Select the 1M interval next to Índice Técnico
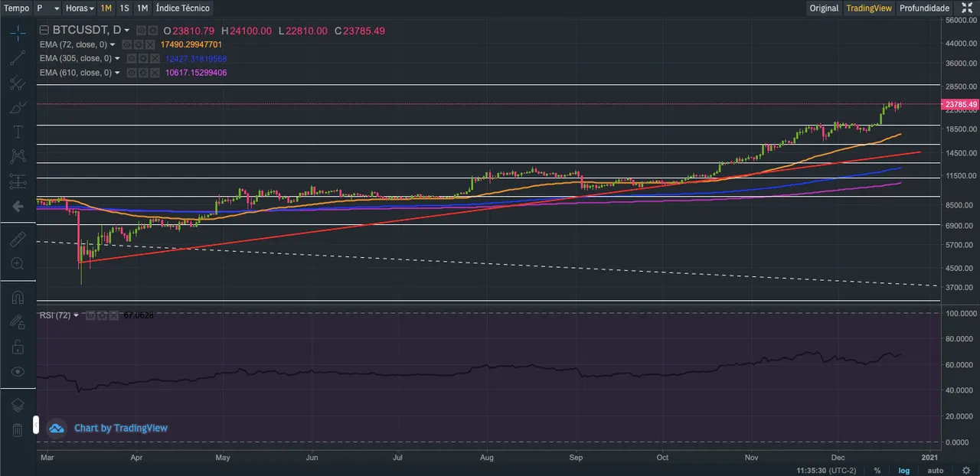This screenshot has width=980, height=476. pyautogui.click(x=142, y=8)
